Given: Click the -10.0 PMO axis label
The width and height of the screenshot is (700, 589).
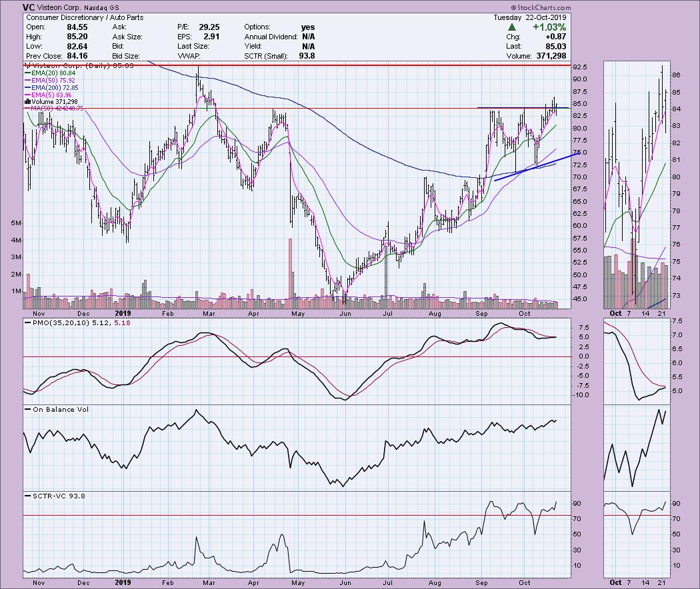Looking at the screenshot, I should (x=581, y=395).
